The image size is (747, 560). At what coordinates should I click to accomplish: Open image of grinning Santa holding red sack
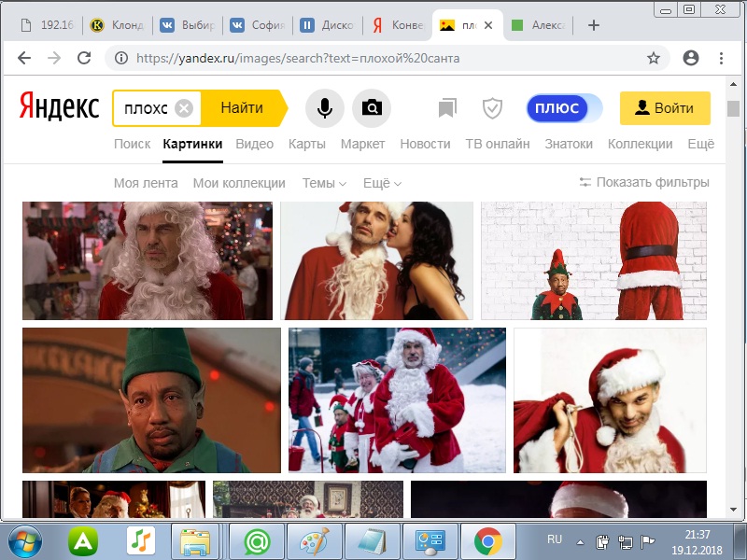pyautogui.click(x=610, y=400)
